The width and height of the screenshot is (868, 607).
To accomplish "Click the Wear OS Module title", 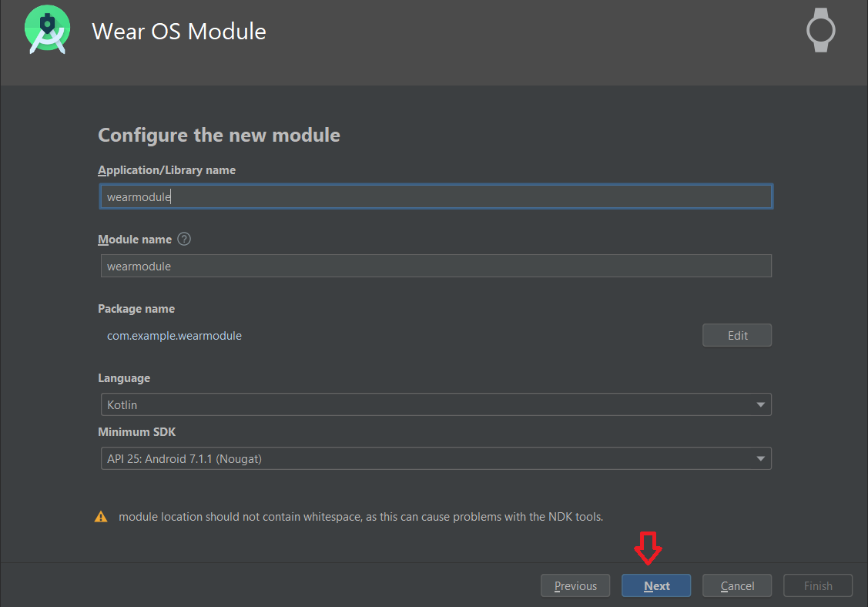I will coord(179,31).
